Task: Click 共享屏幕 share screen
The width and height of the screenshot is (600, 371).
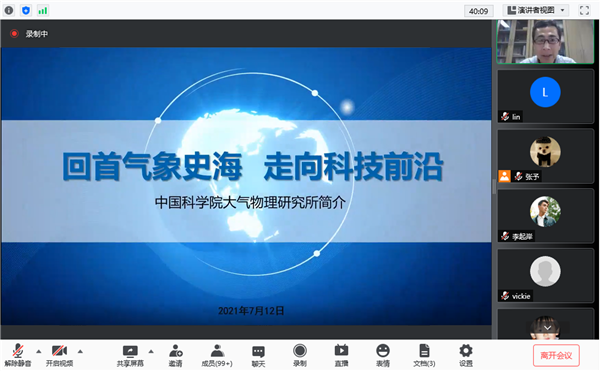Action: [x=130, y=356]
